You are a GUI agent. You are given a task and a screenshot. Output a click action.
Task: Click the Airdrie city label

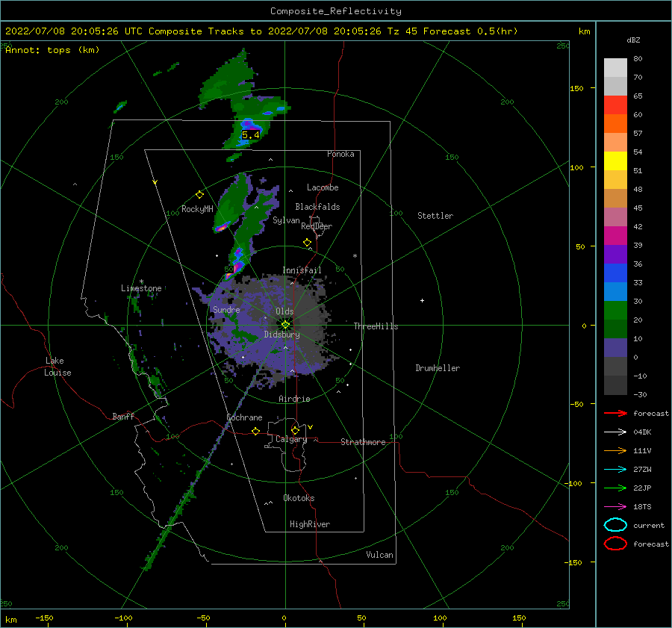tap(294, 399)
